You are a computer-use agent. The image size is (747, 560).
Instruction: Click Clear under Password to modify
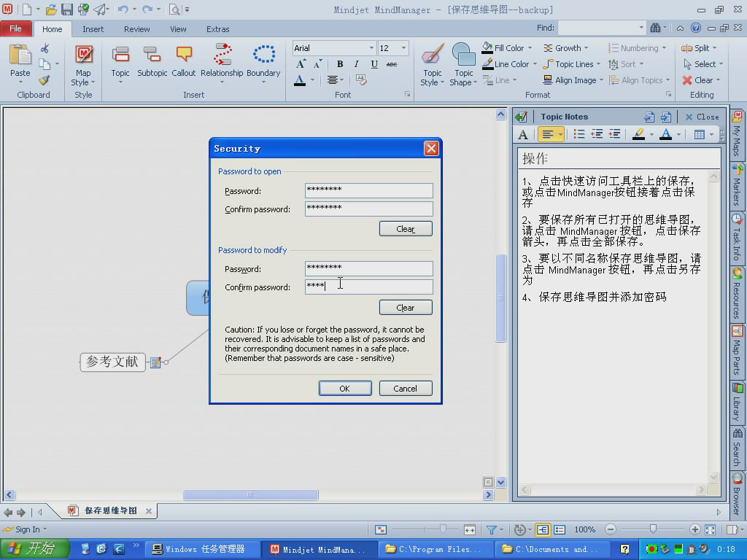click(406, 308)
